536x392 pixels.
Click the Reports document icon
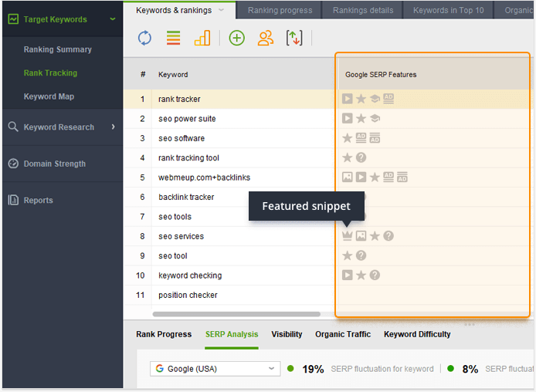pyautogui.click(x=13, y=200)
